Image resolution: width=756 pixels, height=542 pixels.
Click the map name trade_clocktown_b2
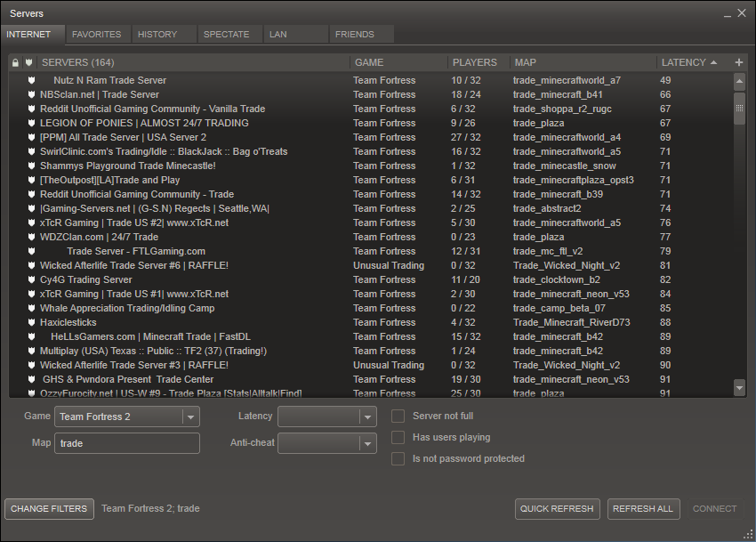click(557, 279)
